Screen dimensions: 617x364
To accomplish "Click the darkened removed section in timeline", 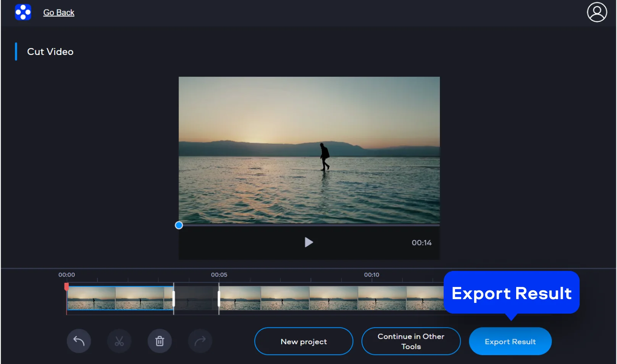I will point(196,298).
